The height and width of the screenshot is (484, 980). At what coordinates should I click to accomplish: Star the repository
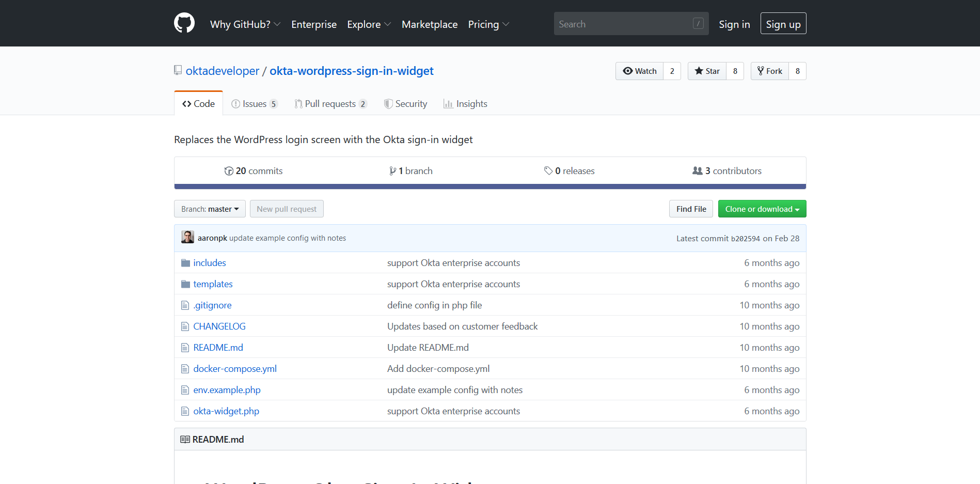pyautogui.click(x=707, y=71)
